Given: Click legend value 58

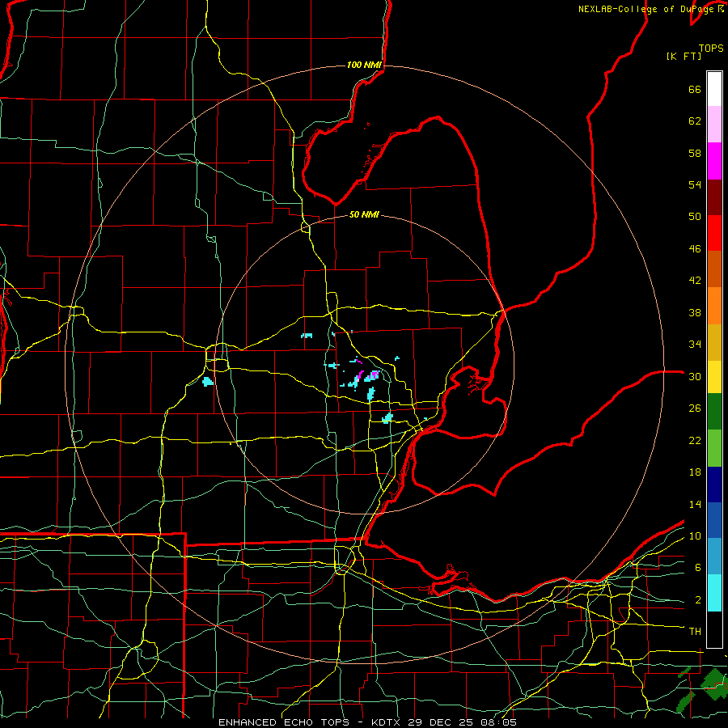Looking at the screenshot, I should click(x=695, y=154).
